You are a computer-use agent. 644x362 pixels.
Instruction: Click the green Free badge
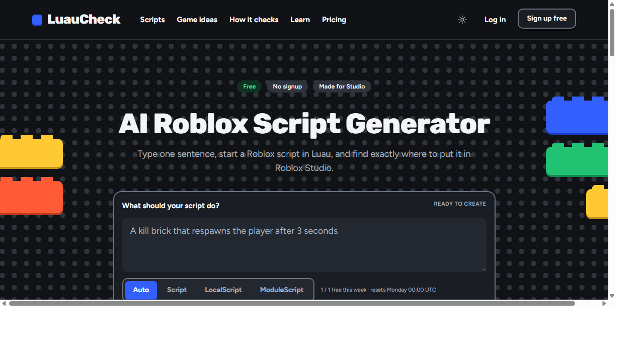[250, 86]
